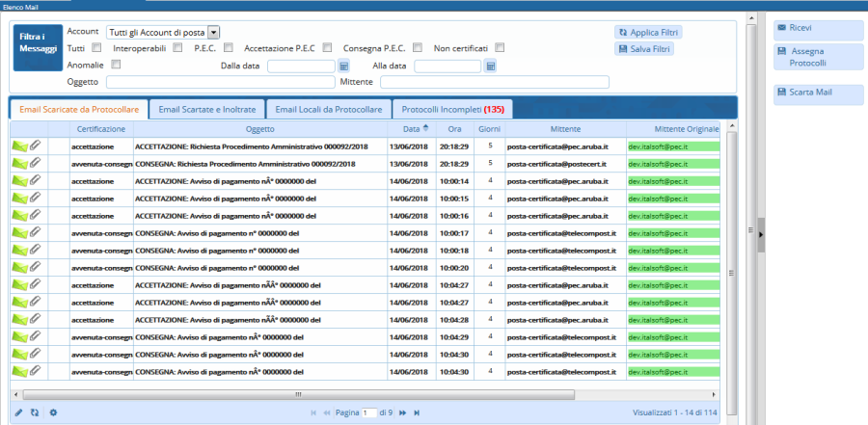Screen dimensions: 868x425
Task: Open the Email Scartate e Inoltrate tab
Action: [206, 109]
